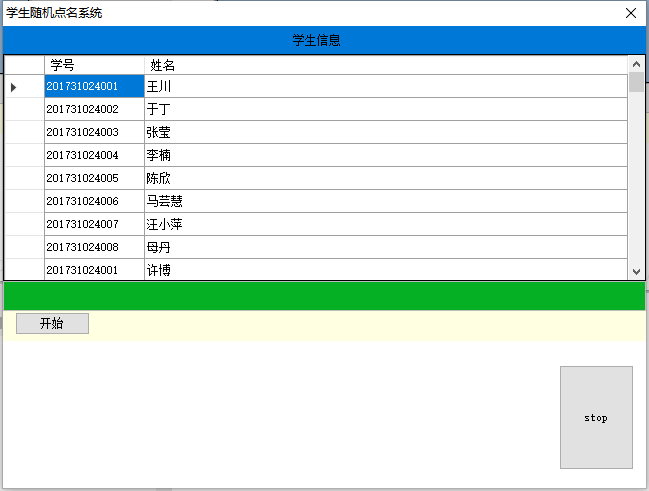The width and height of the screenshot is (649, 491).
Task: Select cell 201731024001 in 许博's row
Action: click(94, 270)
